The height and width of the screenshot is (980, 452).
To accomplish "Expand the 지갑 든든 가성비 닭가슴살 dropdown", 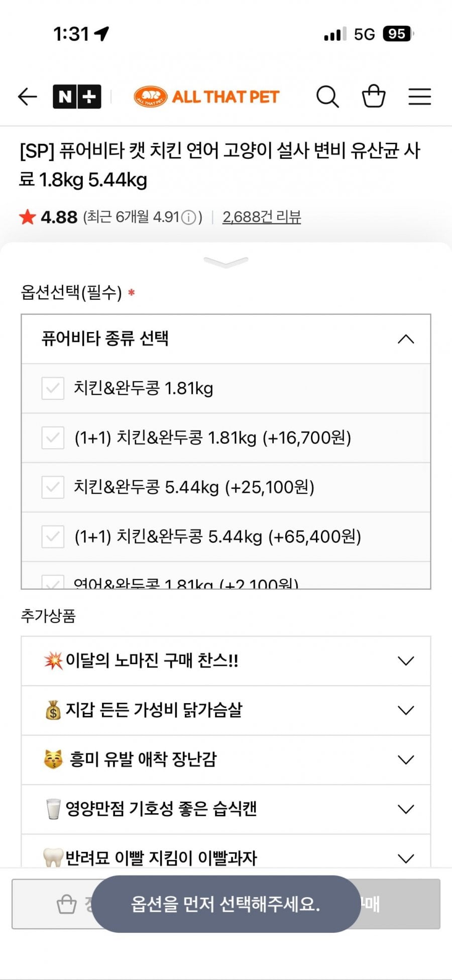I will tap(405, 710).
